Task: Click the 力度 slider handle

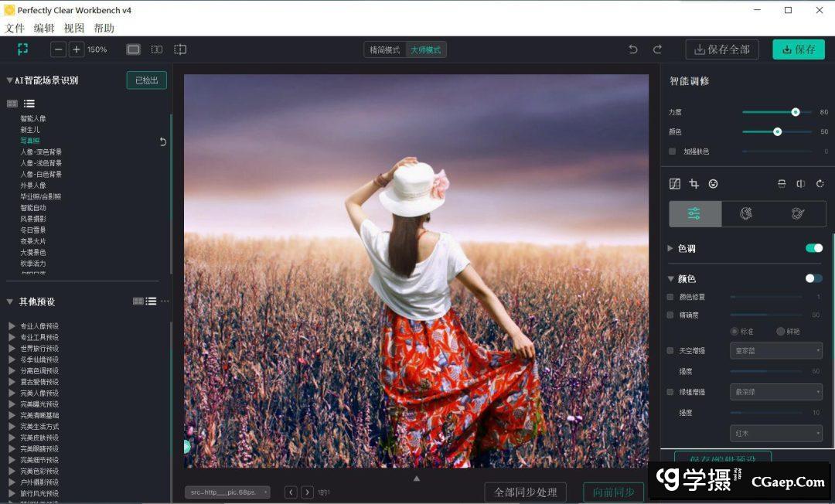Action: pos(795,112)
